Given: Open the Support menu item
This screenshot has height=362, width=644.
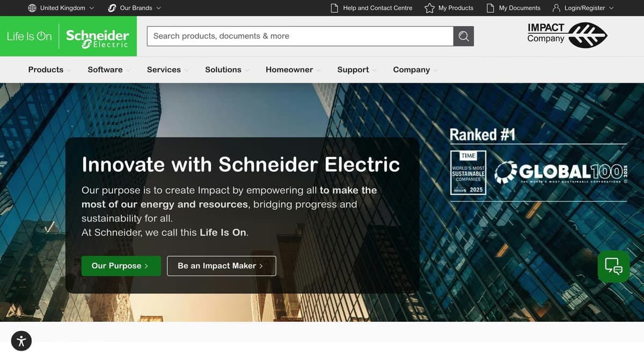Looking at the screenshot, I should click(353, 70).
